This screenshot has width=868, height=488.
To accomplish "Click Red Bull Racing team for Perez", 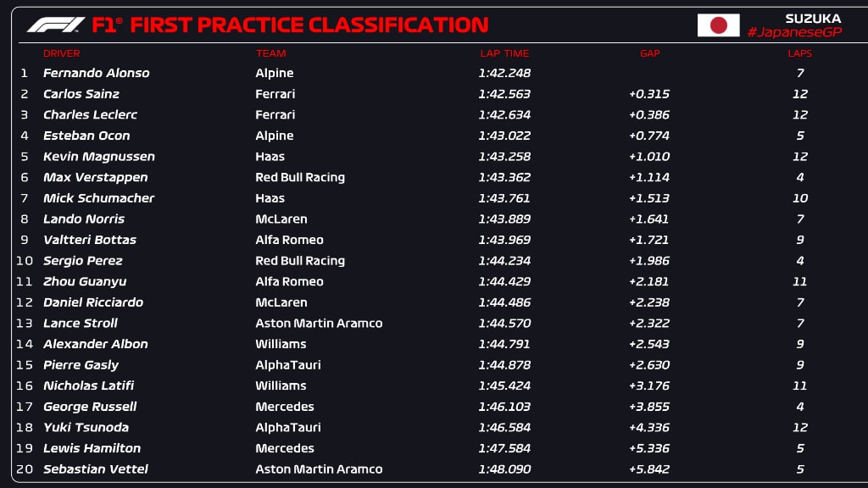I will (300, 261).
